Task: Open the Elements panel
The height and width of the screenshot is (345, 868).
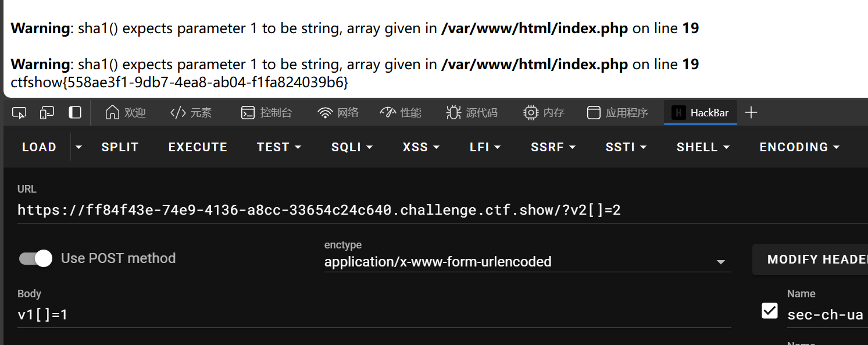Action: 191,113
